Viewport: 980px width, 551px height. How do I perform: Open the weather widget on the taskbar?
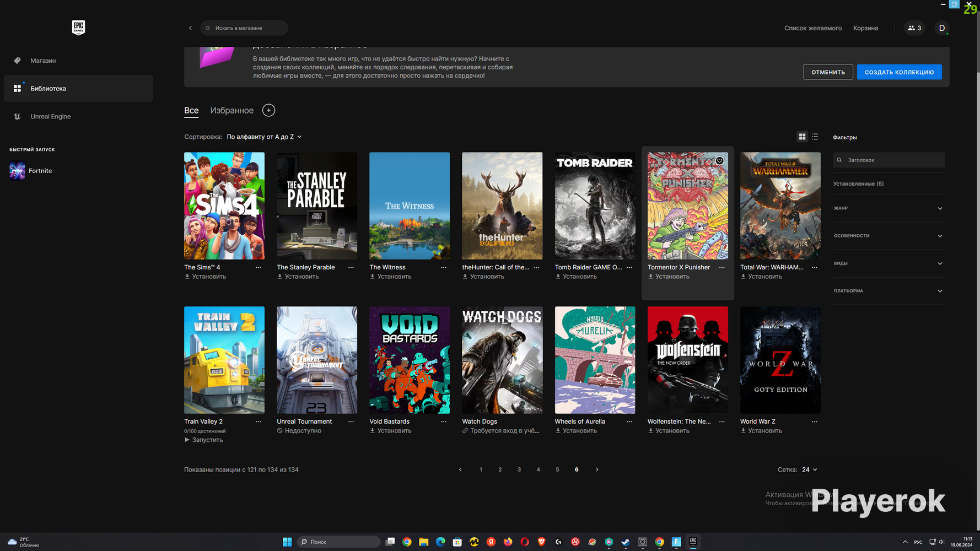tap(23, 542)
